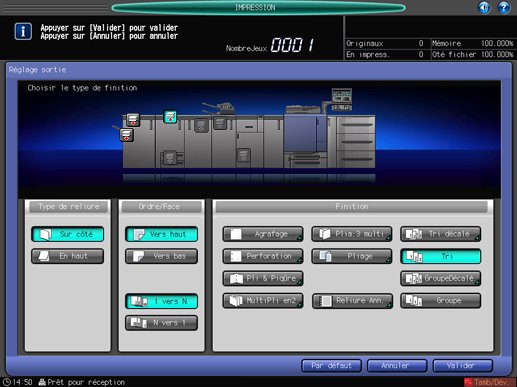Select the top-left output tray icon on finisher
The image size is (517, 387).
(133, 120)
